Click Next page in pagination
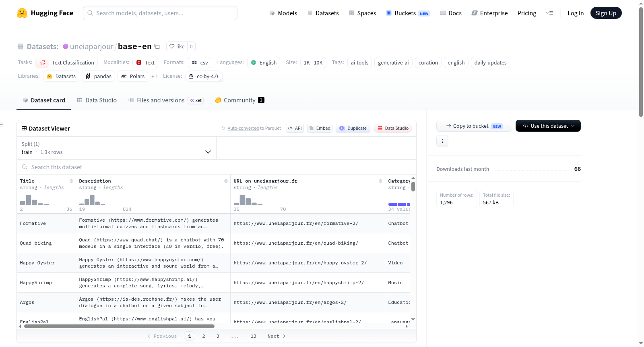This screenshot has width=644, height=347. (277, 336)
